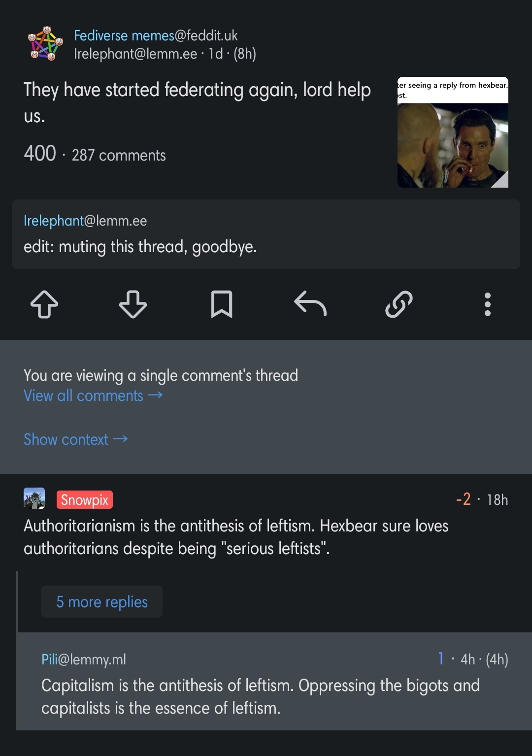Image resolution: width=532 pixels, height=756 pixels.
Task: Open Pili@lemmy.ml user profile
Action: coord(84,659)
